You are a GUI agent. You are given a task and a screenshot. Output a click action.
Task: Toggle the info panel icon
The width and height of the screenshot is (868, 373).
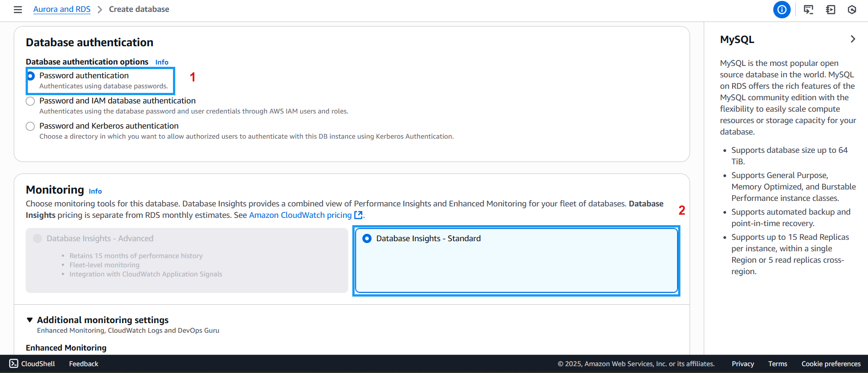[x=782, y=10]
